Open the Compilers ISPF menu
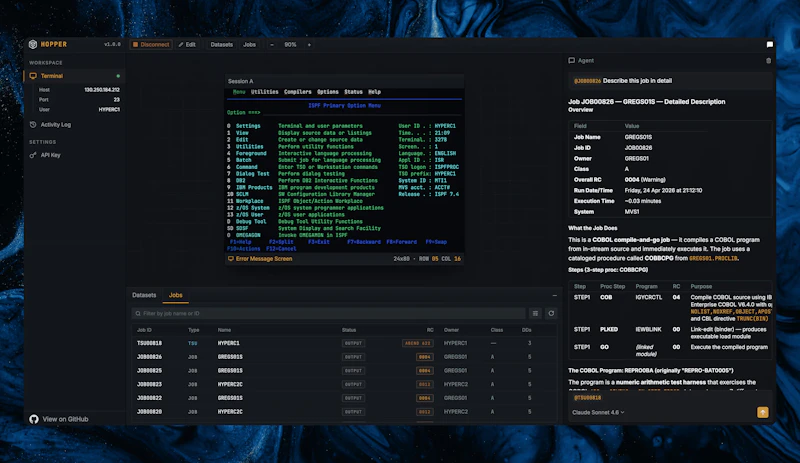The image size is (800, 463). pyautogui.click(x=297, y=92)
